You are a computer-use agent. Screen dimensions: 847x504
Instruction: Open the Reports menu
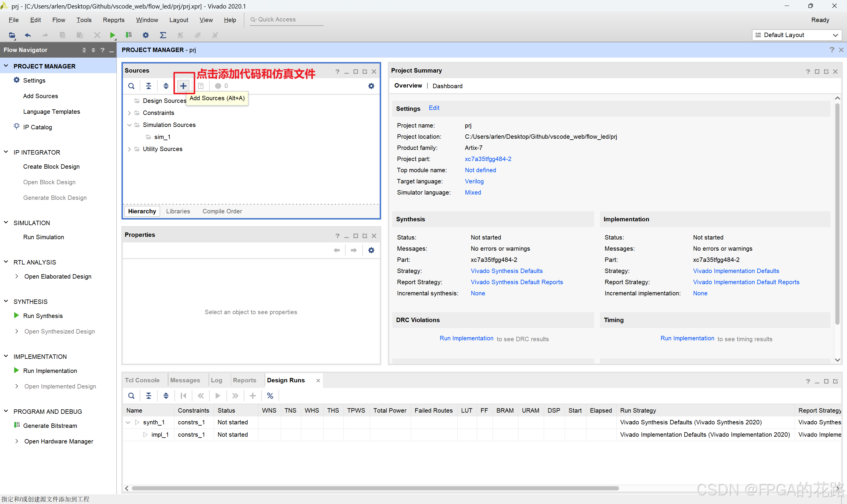click(114, 20)
